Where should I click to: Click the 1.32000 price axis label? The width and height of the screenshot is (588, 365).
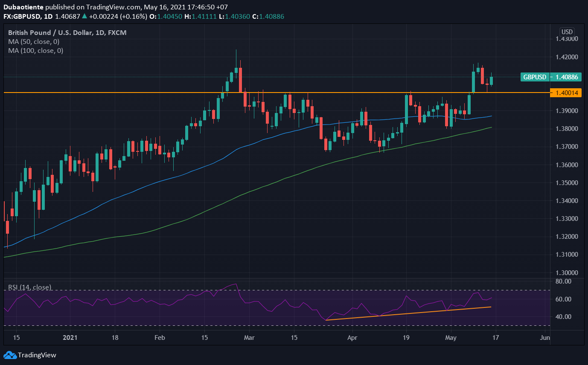pyautogui.click(x=567, y=237)
